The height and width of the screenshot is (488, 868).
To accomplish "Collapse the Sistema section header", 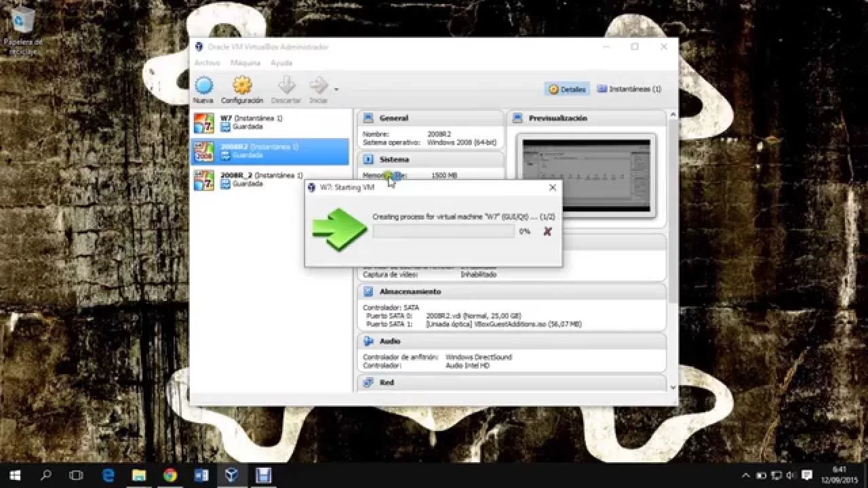I will point(431,159).
